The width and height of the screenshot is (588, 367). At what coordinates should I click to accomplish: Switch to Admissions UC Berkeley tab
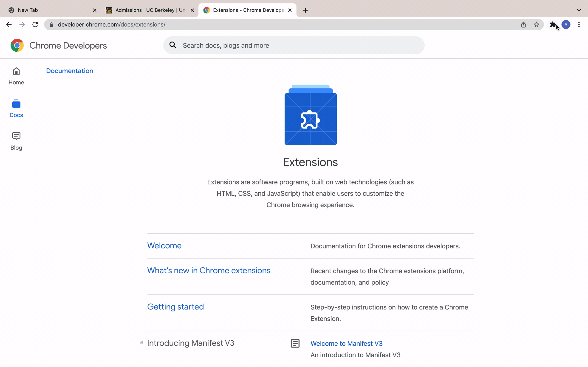[148, 10]
